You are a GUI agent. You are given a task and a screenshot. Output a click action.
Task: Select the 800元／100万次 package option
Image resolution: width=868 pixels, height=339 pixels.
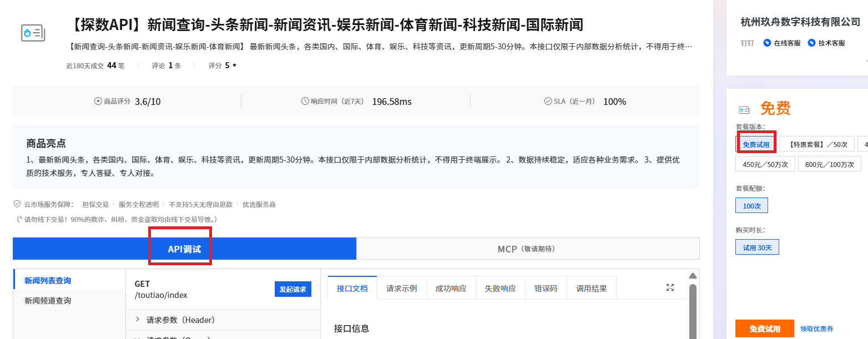[829, 164]
